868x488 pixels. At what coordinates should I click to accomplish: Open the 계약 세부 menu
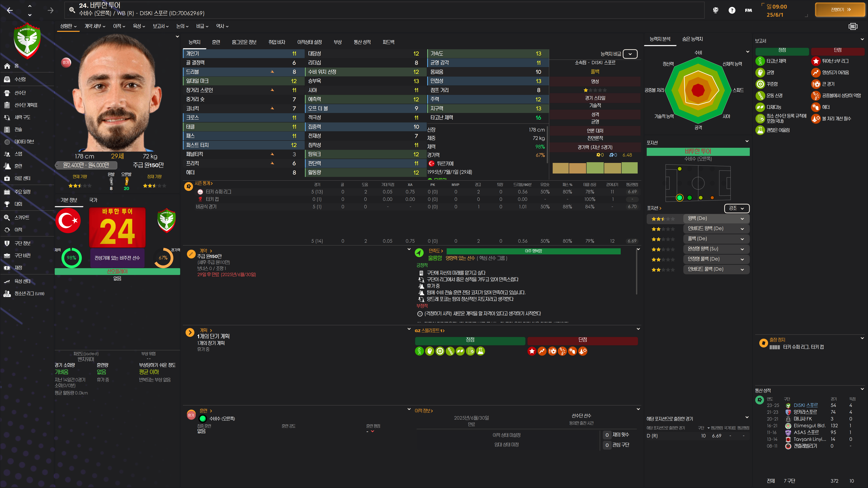tap(95, 26)
